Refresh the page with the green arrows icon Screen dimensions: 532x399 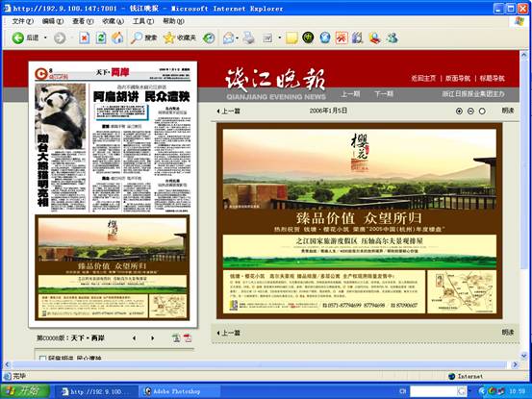[101, 37]
